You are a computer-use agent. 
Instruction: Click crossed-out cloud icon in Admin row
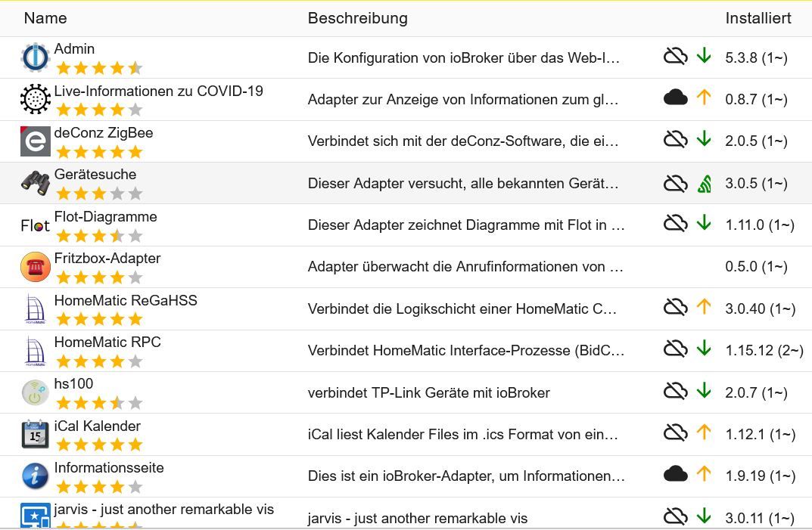click(675, 56)
